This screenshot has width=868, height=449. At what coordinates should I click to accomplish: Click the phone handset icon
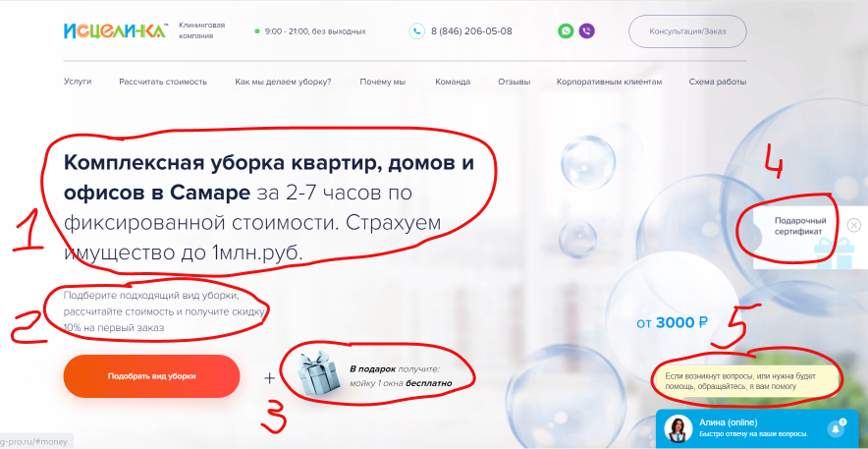[417, 31]
